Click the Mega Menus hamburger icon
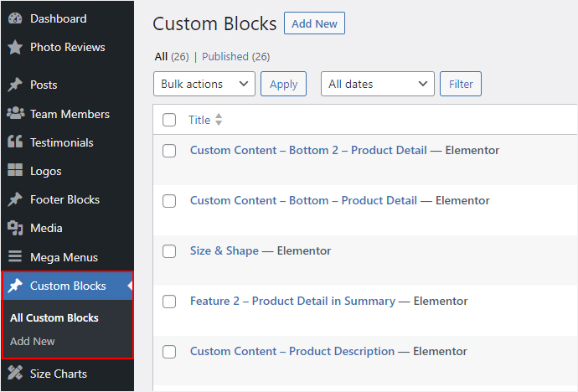578x392 pixels. click(x=15, y=256)
